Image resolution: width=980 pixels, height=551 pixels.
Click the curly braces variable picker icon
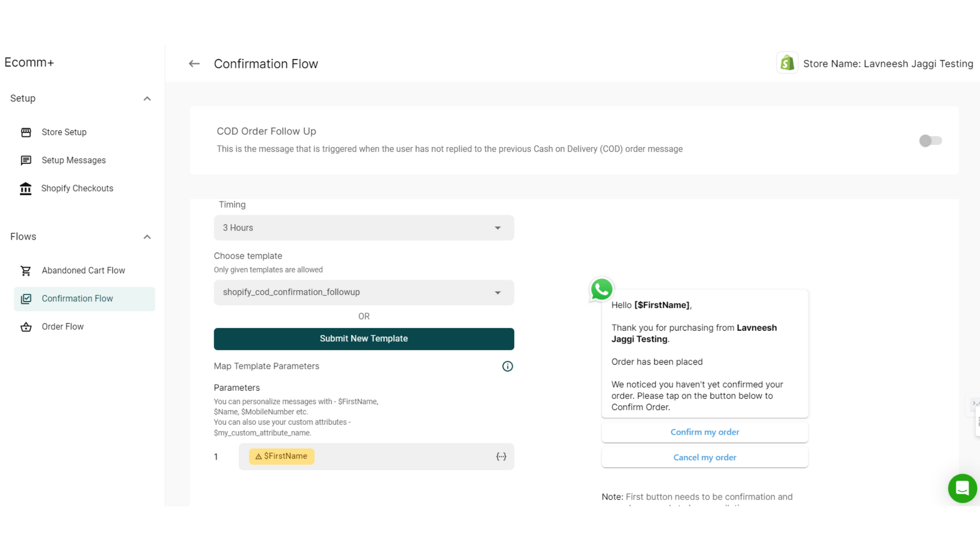[501, 456]
